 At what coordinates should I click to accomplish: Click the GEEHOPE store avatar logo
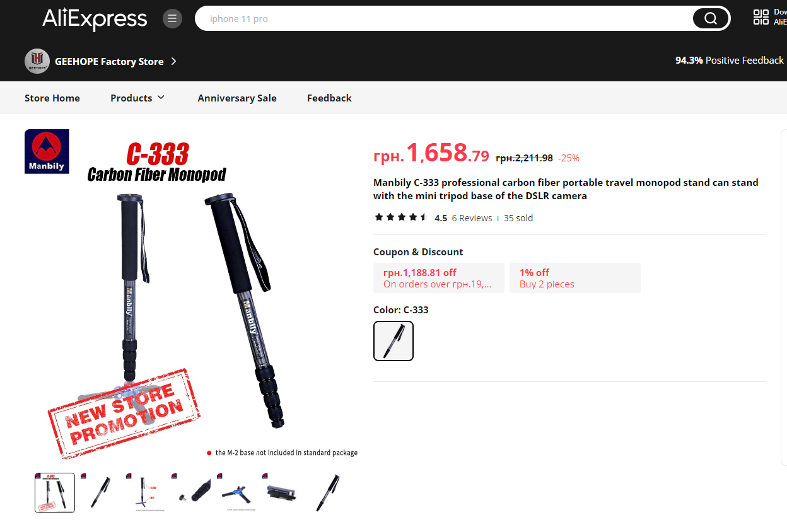pyautogui.click(x=37, y=61)
